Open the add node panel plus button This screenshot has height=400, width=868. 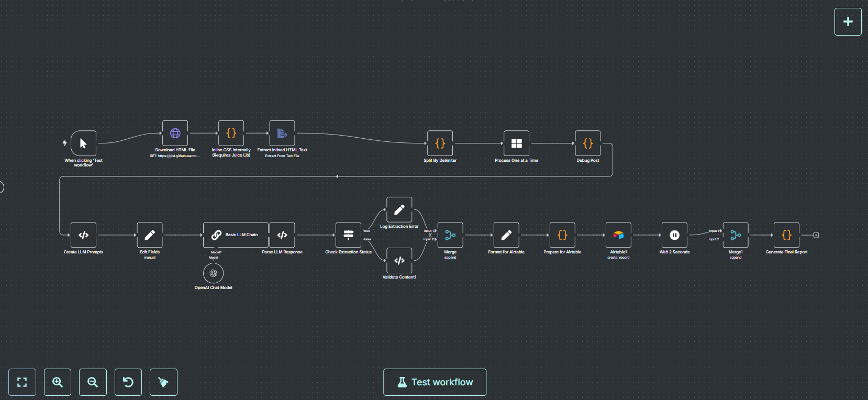click(x=848, y=22)
